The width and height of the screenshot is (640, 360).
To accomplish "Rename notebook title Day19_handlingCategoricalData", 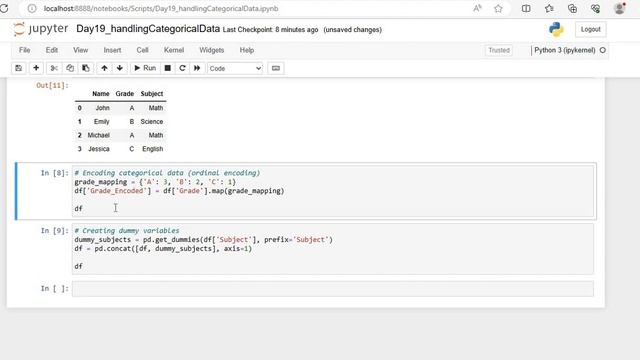I will click(148, 29).
